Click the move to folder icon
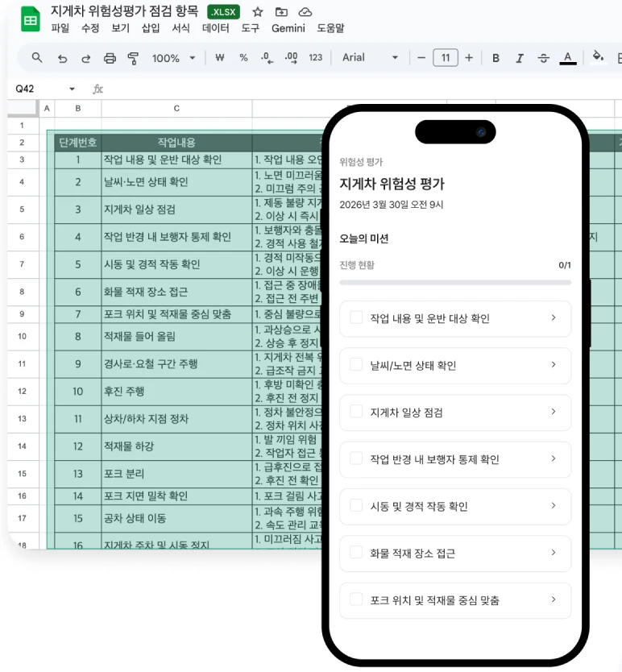The image size is (622, 672). 281,12
